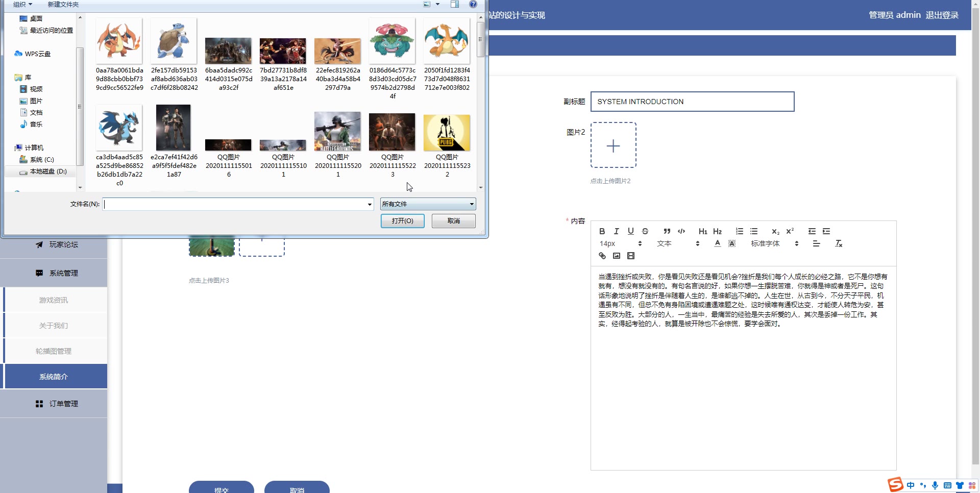Click the 图片2 upload plus box
The width and height of the screenshot is (980, 493).
[x=613, y=145]
